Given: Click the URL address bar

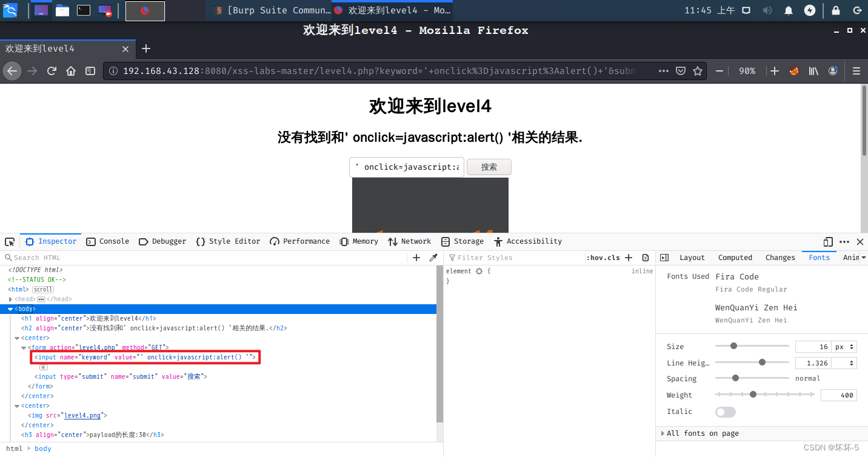Looking at the screenshot, I should [379, 71].
